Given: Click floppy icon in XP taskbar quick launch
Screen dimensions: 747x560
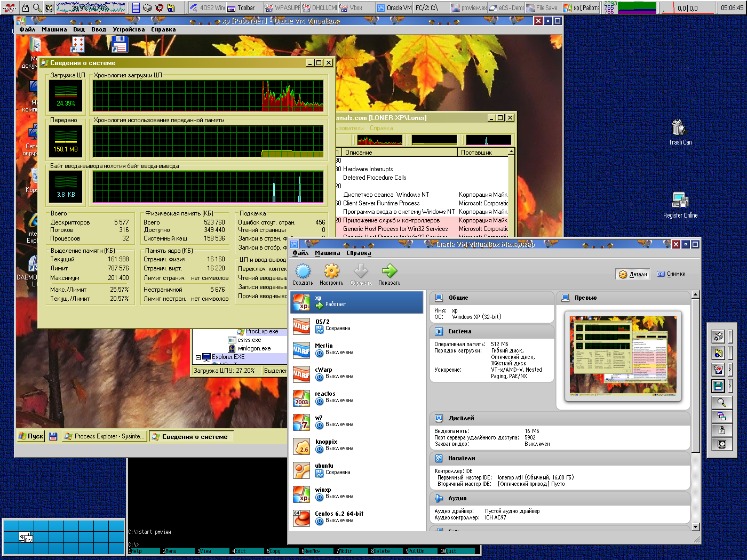Looking at the screenshot, I should click(x=53, y=436).
